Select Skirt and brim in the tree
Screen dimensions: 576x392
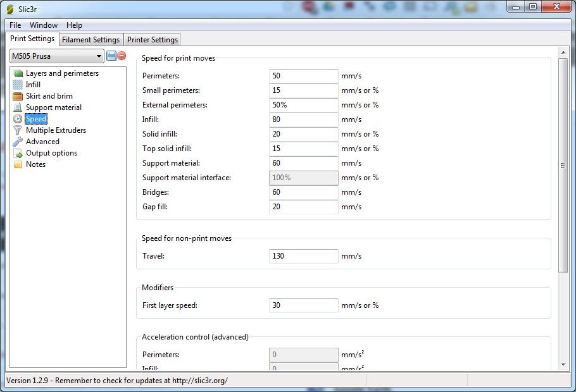tap(49, 96)
